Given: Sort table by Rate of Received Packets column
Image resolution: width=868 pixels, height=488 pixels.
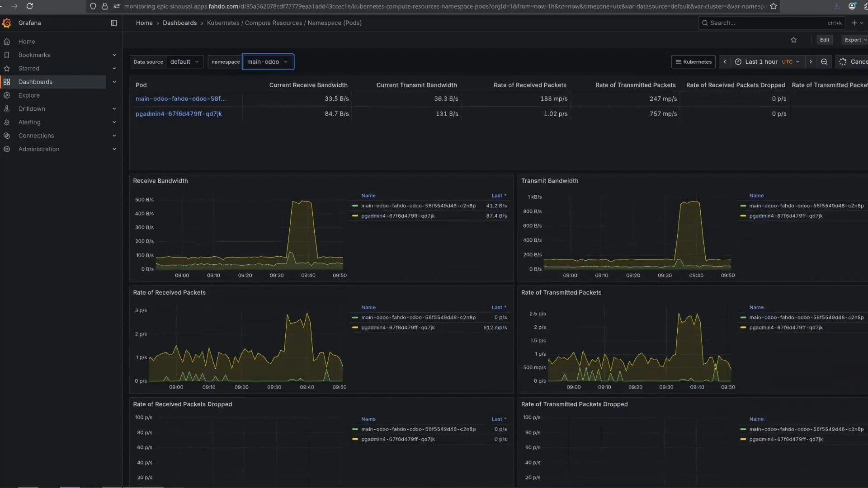Looking at the screenshot, I should tap(530, 85).
